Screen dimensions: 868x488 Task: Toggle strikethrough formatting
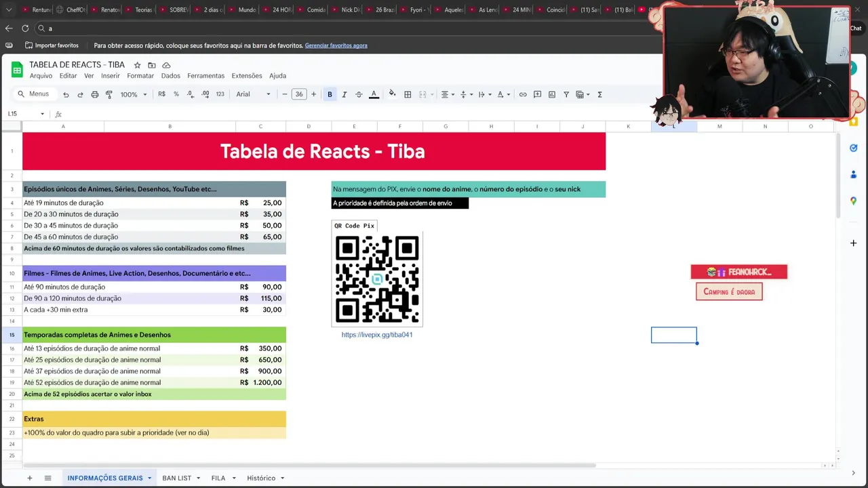359,94
